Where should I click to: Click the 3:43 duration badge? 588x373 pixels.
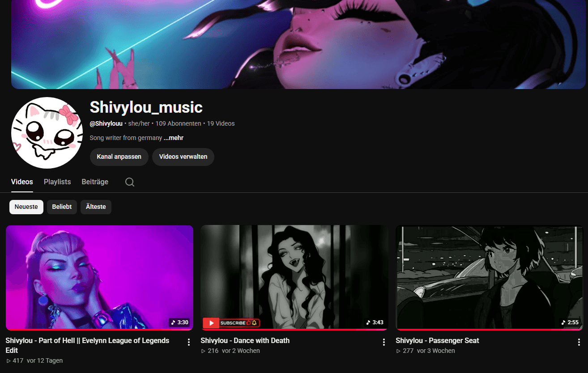[x=375, y=322]
